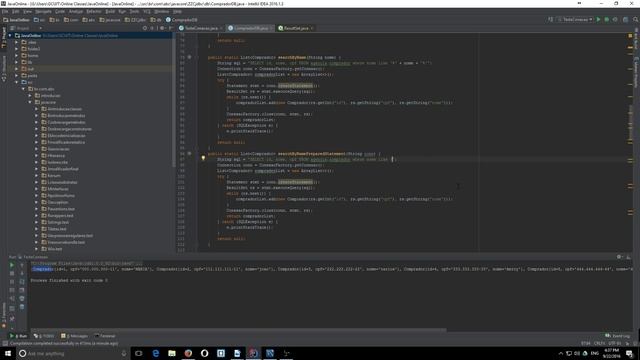Open the File menu
The width and height of the screenshot is (640, 360).
(x=5, y=11)
